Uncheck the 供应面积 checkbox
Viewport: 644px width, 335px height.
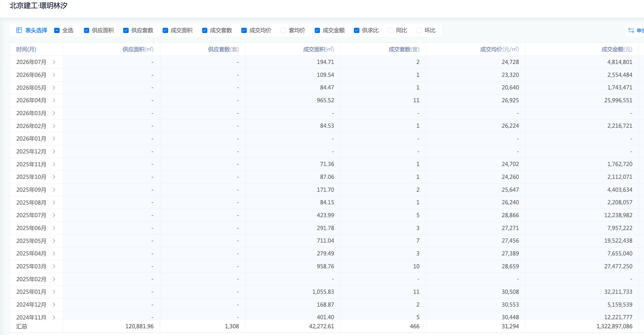click(87, 30)
